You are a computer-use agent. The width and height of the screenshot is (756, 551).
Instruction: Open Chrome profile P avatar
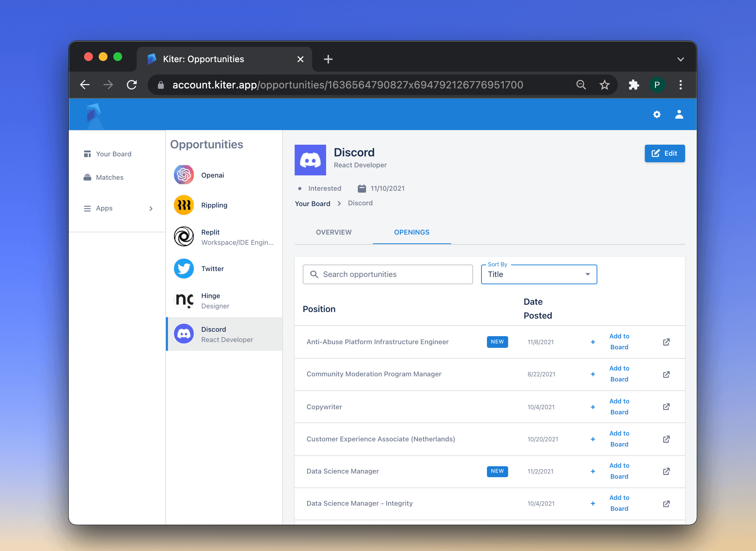(657, 85)
